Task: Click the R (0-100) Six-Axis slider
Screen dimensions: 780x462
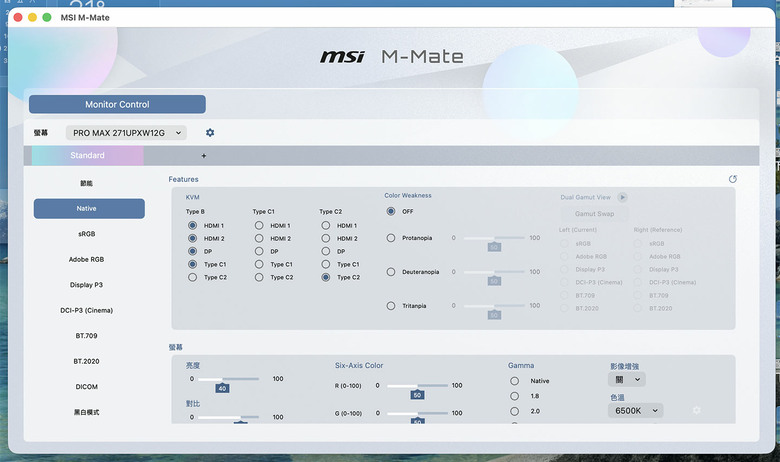Action: 417,385
